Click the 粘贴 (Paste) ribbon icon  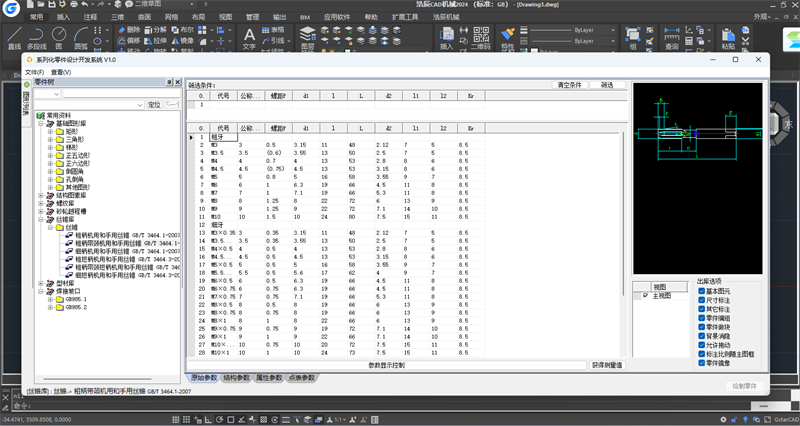click(728, 37)
